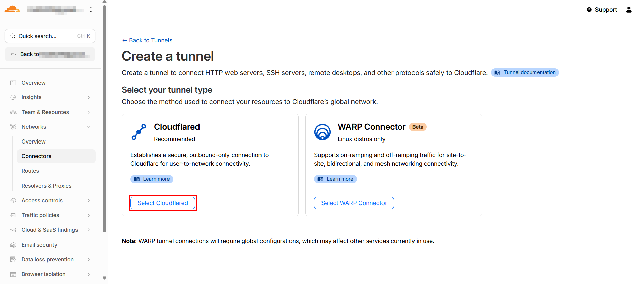Click the WARP Connector concentric rings icon
Image resolution: width=644 pixels, height=284 pixels.
(323, 132)
